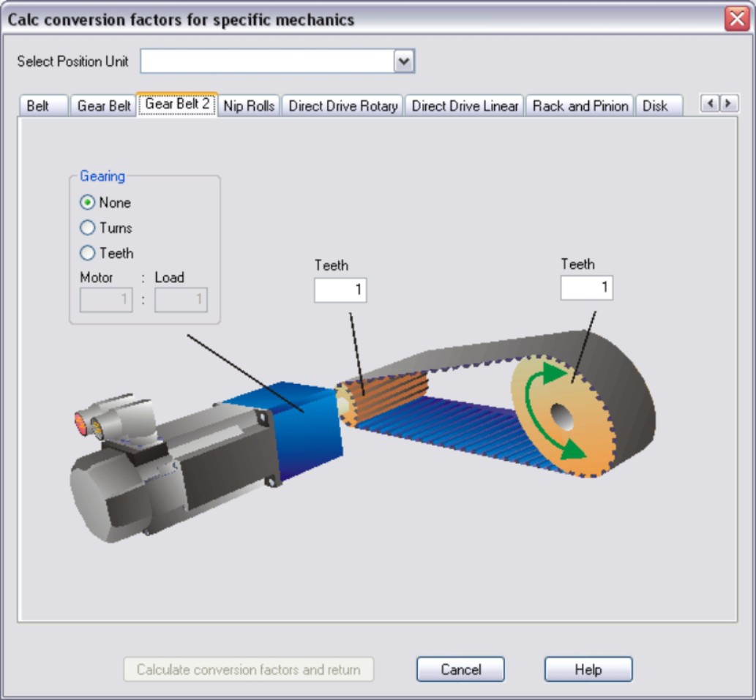Go to the Rack and Pinion tab
Image resolution: width=756 pixels, height=700 pixels.
pyautogui.click(x=580, y=106)
